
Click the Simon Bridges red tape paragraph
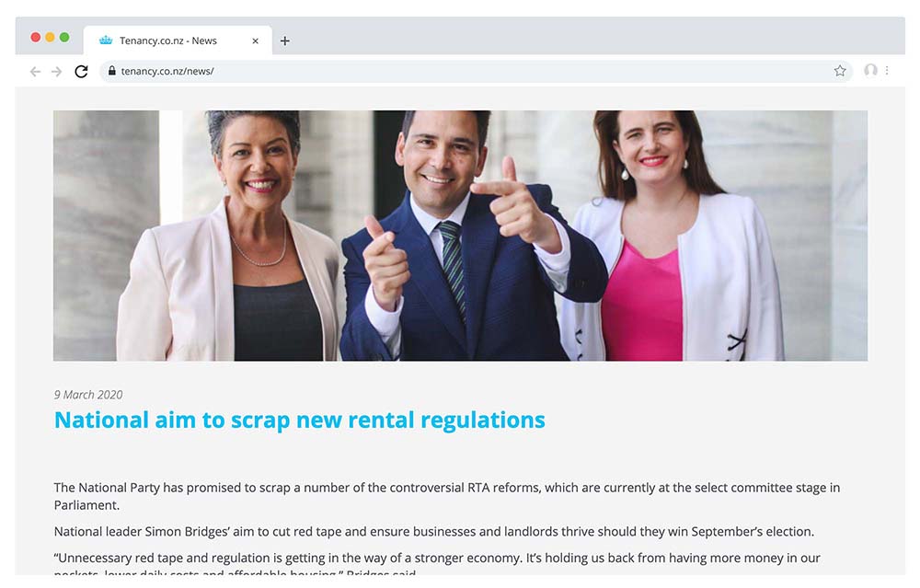click(434, 532)
